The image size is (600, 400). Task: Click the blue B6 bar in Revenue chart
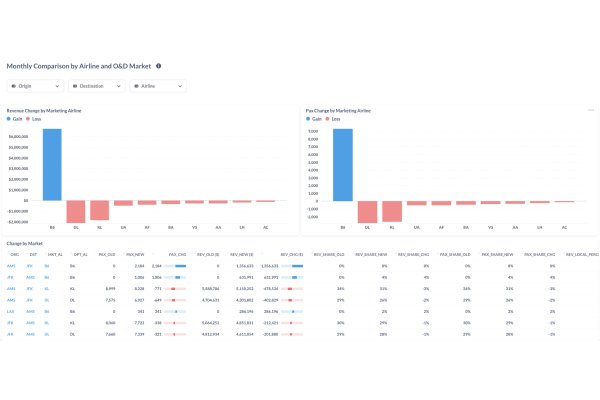[x=51, y=164]
